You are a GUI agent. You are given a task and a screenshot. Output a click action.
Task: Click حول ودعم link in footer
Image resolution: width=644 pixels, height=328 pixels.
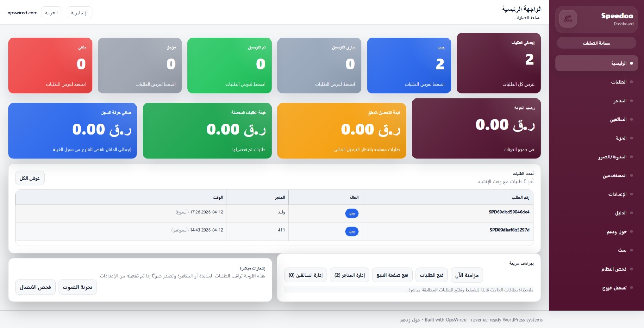tap(410, 320)
